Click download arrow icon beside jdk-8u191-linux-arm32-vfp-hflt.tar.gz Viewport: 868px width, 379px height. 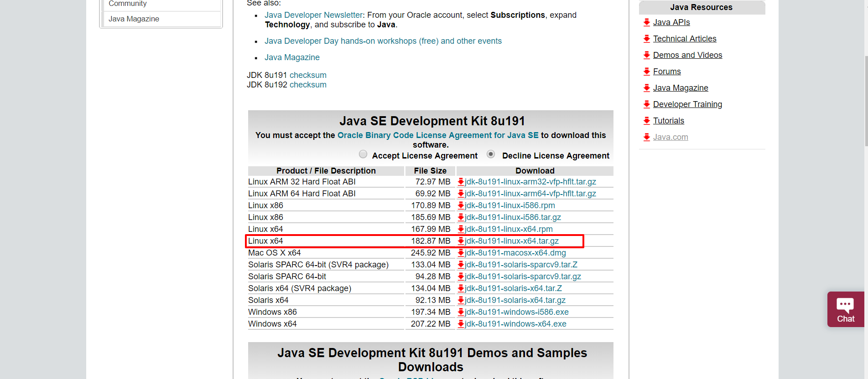pyautogui.click(x=461, y=182)
